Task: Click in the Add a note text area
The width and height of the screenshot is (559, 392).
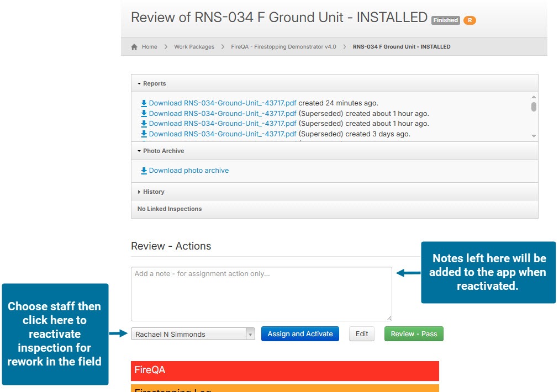Action: coord(261,294)
